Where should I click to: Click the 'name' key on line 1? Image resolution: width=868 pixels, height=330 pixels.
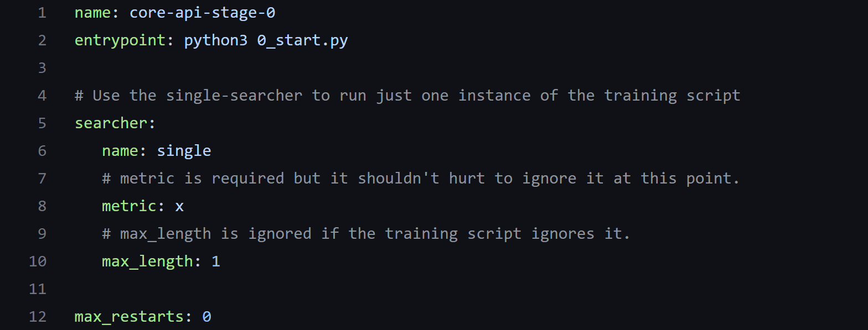tap(93, 13)
